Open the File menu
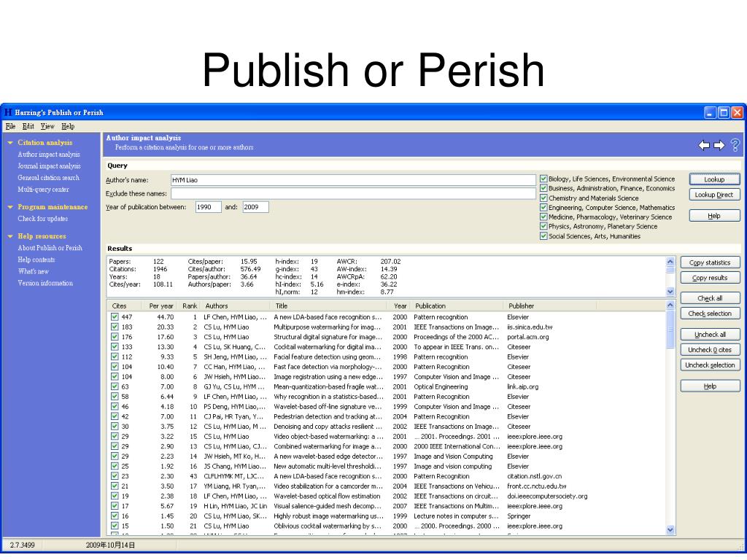This screenshot has height=560, width=747. (10, 126)
